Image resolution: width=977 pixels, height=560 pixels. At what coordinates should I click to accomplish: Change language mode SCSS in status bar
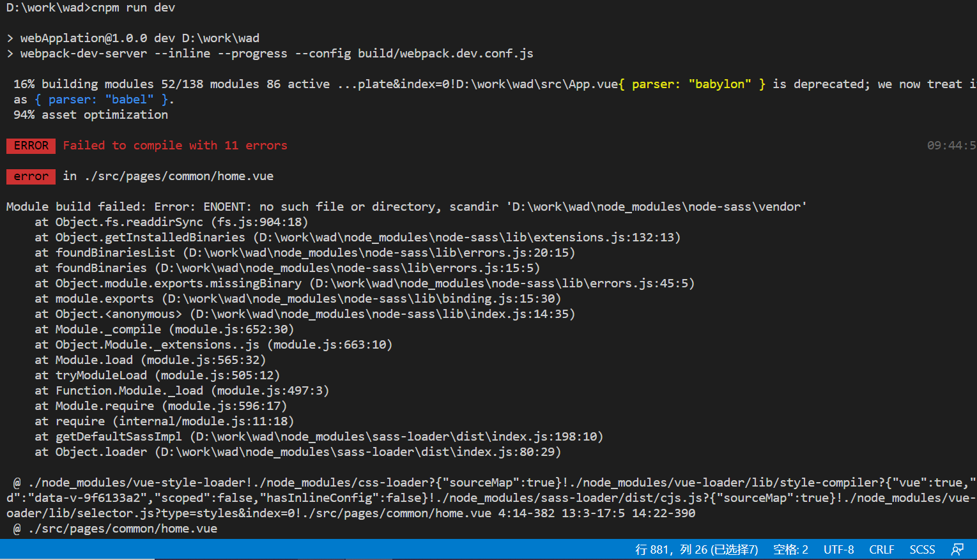point(922,549)
